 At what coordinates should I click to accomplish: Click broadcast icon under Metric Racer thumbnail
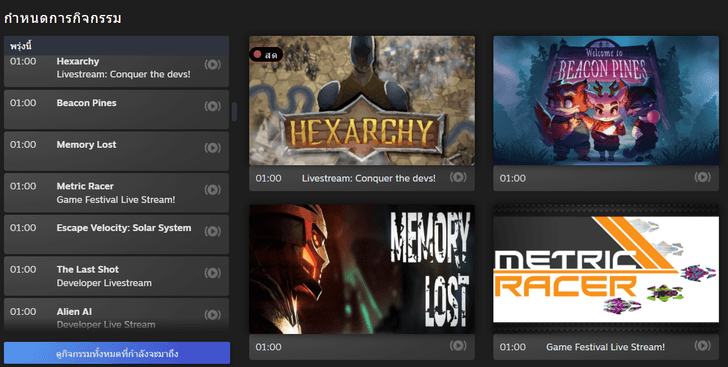point(702,346)
